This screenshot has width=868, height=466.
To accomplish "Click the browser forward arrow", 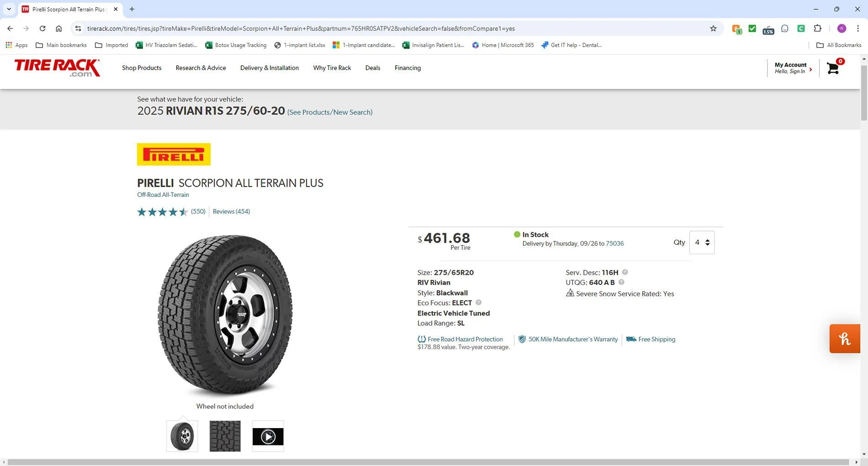I will pyautogui.click(x=26, y=28).
